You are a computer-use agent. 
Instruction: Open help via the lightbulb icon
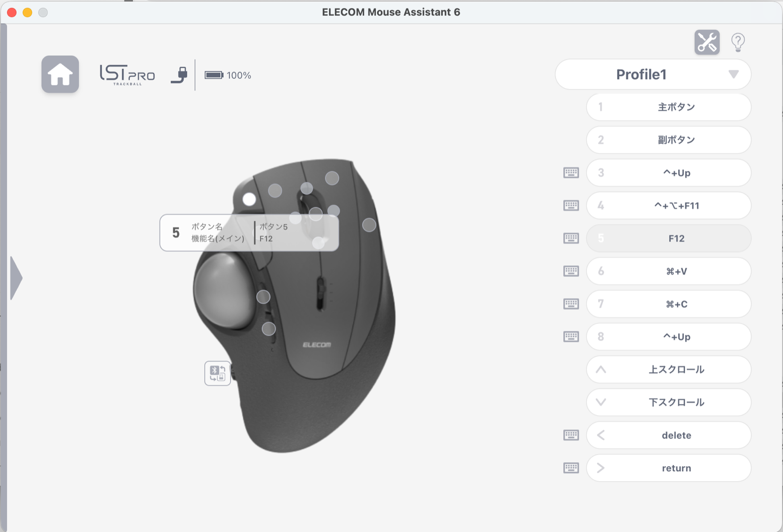click(738, 43)
